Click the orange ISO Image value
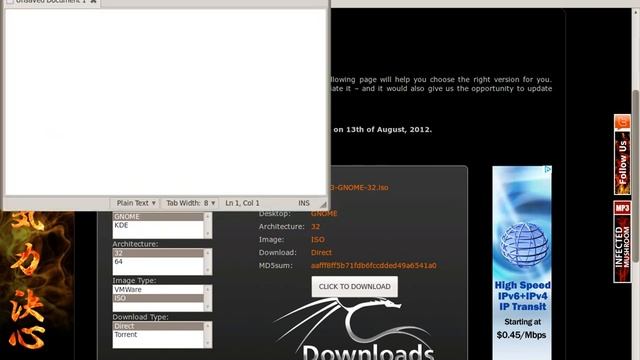Viewport: 640px width, 360px height. (318, 240)
